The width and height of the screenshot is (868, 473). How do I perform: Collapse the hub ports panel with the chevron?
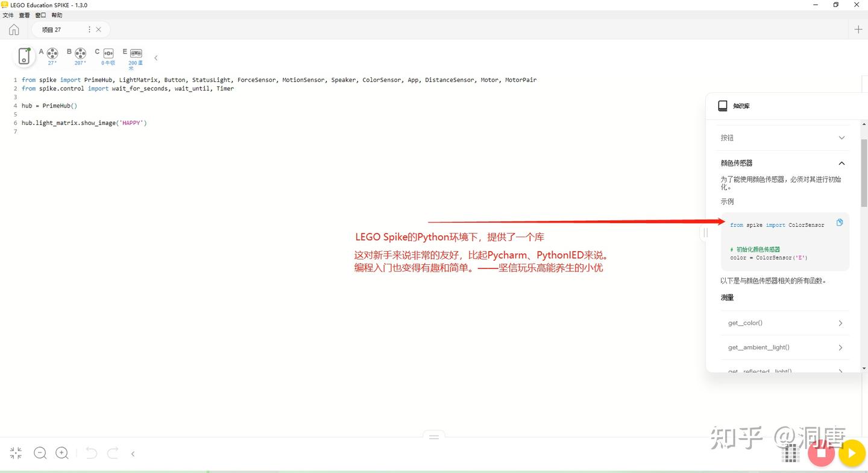[156, 58]
